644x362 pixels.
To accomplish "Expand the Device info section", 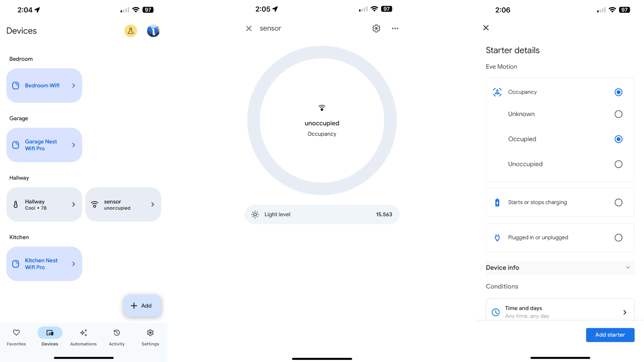I will point(560,267).
